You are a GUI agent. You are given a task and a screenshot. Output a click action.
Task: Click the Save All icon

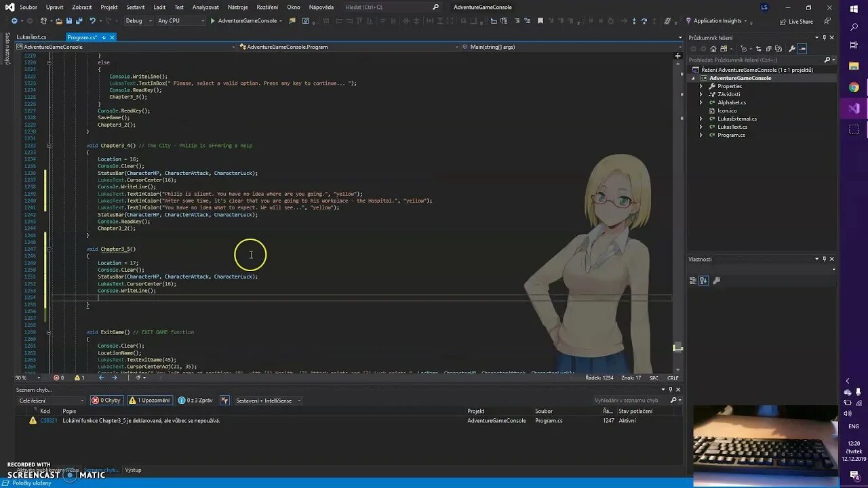(x=79, y=21)
